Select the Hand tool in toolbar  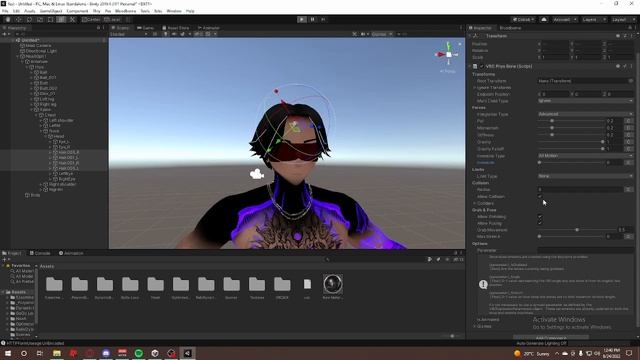tap(8, 19)
